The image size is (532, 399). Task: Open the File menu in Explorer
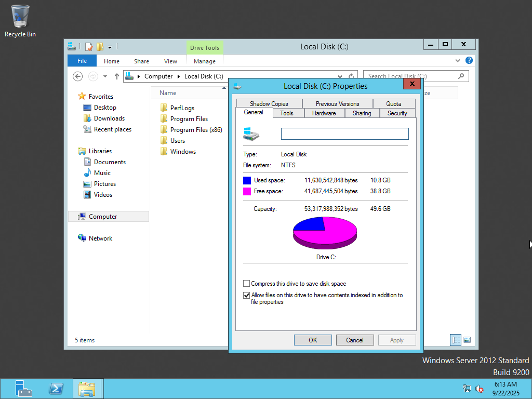pyautogui.click(x=82, y=61)
